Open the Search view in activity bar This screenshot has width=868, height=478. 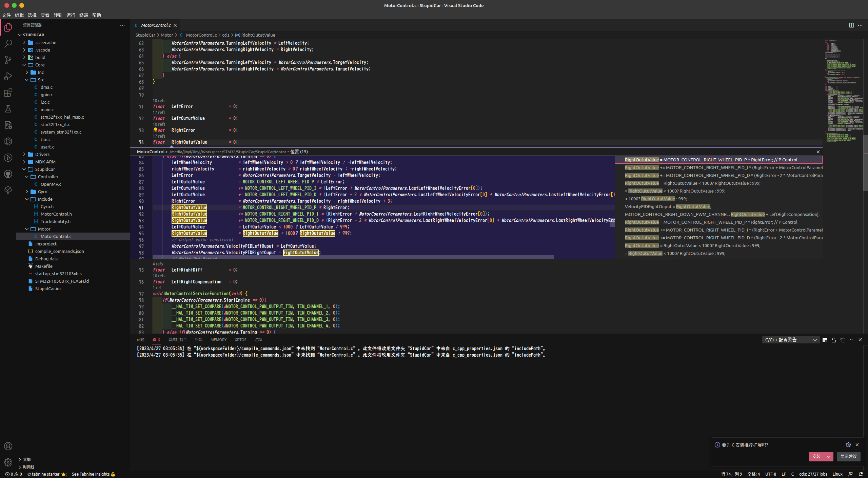coord(8,43)
